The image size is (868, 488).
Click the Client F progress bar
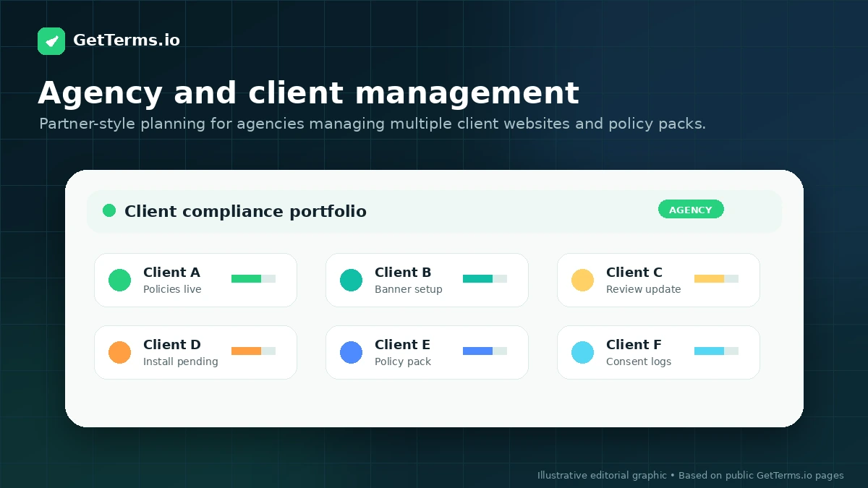(716, 351)
